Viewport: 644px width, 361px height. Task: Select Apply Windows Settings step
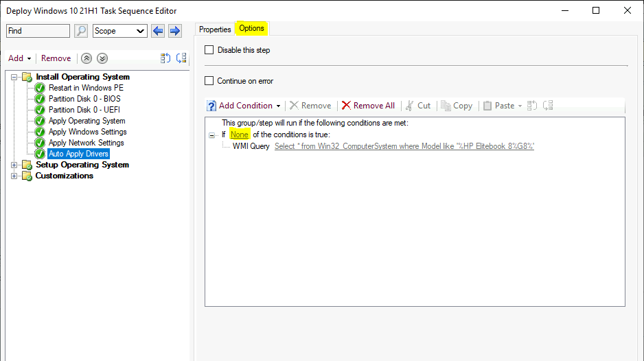click(x=87, y=132)
